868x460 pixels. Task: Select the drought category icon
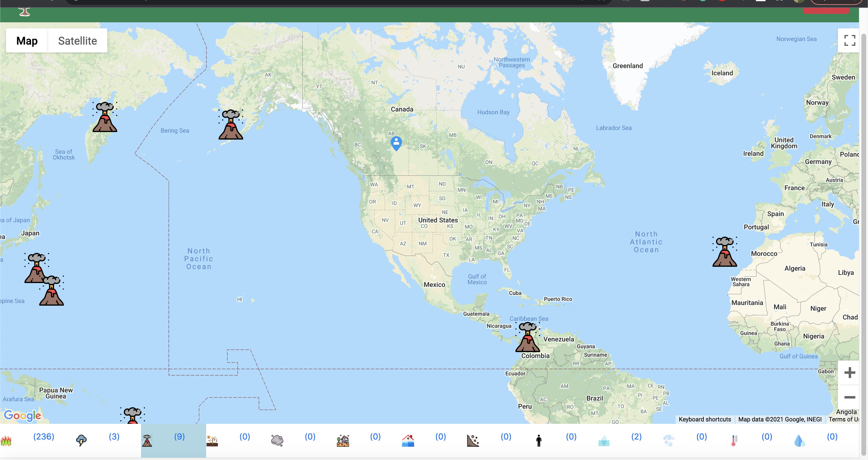[212, 440]
